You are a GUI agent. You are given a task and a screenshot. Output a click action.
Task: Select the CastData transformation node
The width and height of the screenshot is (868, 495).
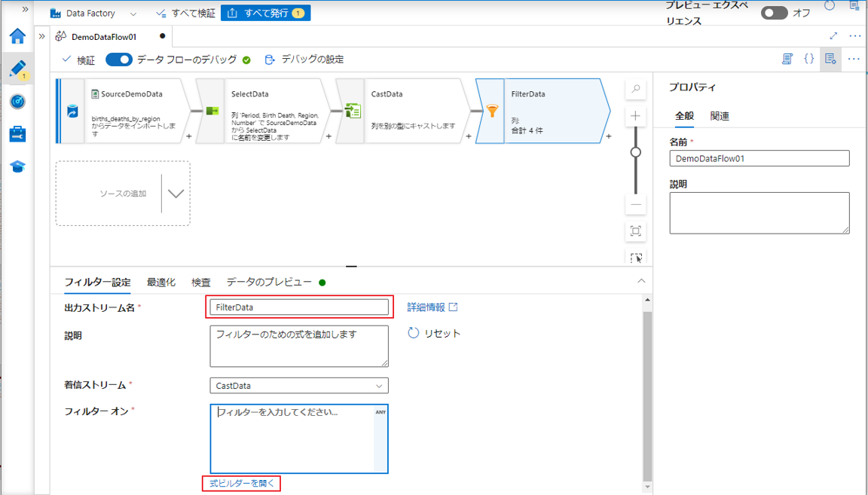pos(403,111)
